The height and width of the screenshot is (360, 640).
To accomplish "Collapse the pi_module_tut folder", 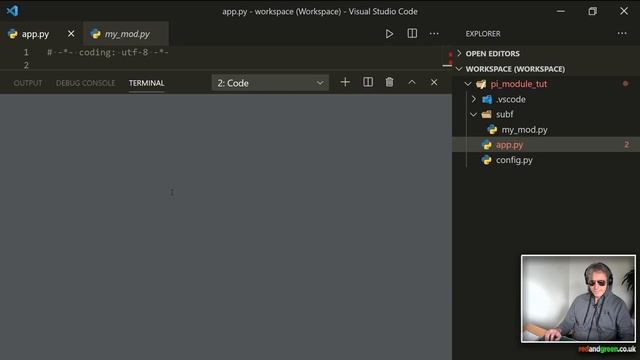I will (x=546, y=84).
